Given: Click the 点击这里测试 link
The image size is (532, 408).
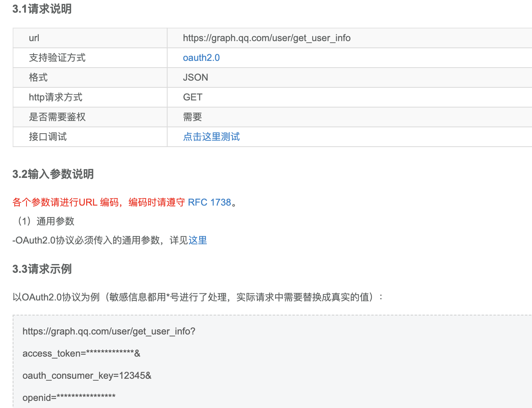Looking at the screenshot, I should [x=211, y=137].
